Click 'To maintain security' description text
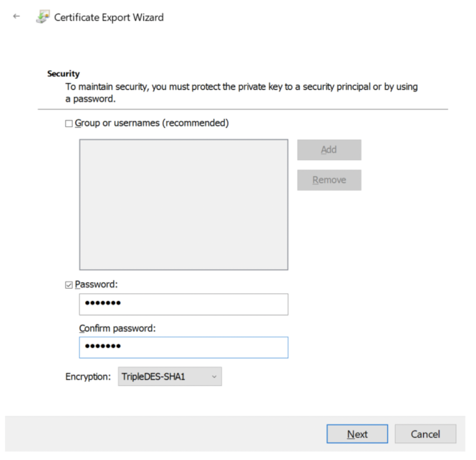The height and width of the screenshot is (460, 476). (241, 92)
